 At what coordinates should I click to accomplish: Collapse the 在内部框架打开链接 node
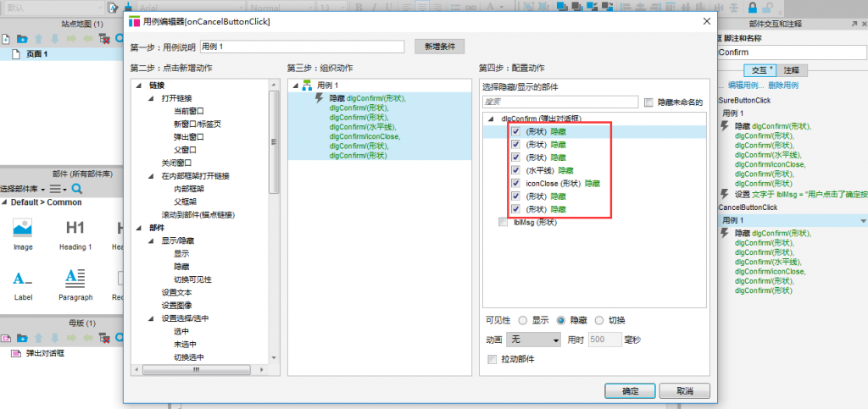(x=151, y=176)
